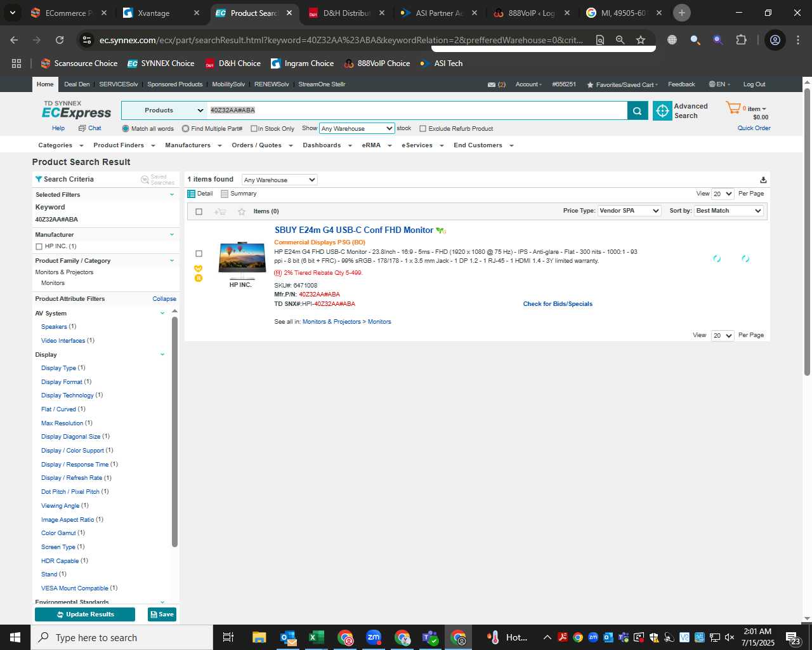This screenshot has height=650, width=812.
Task: Select Match all words radio button
Action: point(126,129)
